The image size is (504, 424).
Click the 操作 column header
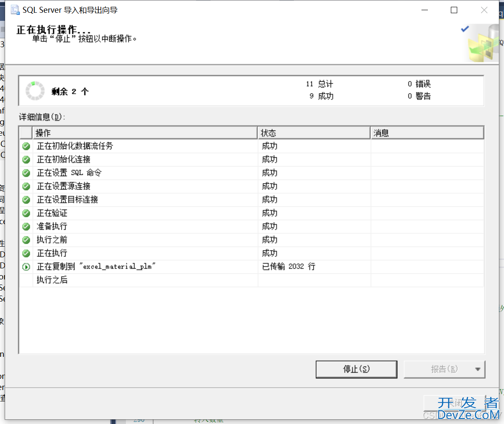coord(145,133)
